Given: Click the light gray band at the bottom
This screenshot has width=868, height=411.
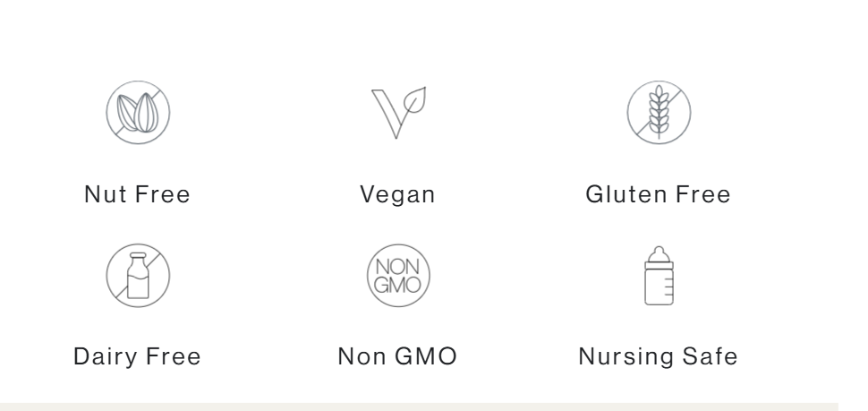Looking at the screenshot, I should point(419,407).
